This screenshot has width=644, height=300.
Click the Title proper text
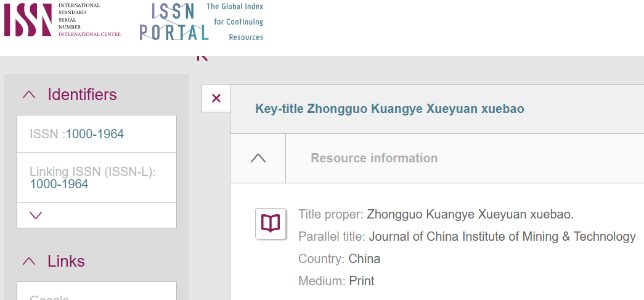(x=436, y=214)
